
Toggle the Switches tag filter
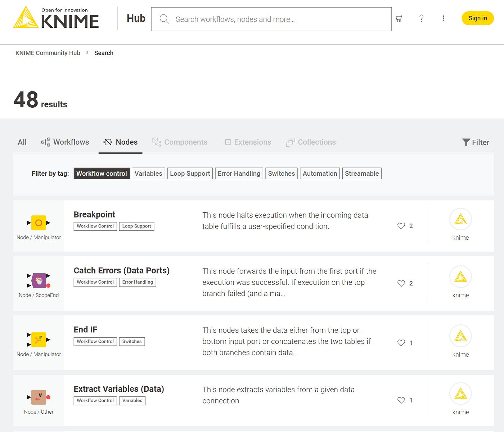pyautogui.click(x=282, y=174)
